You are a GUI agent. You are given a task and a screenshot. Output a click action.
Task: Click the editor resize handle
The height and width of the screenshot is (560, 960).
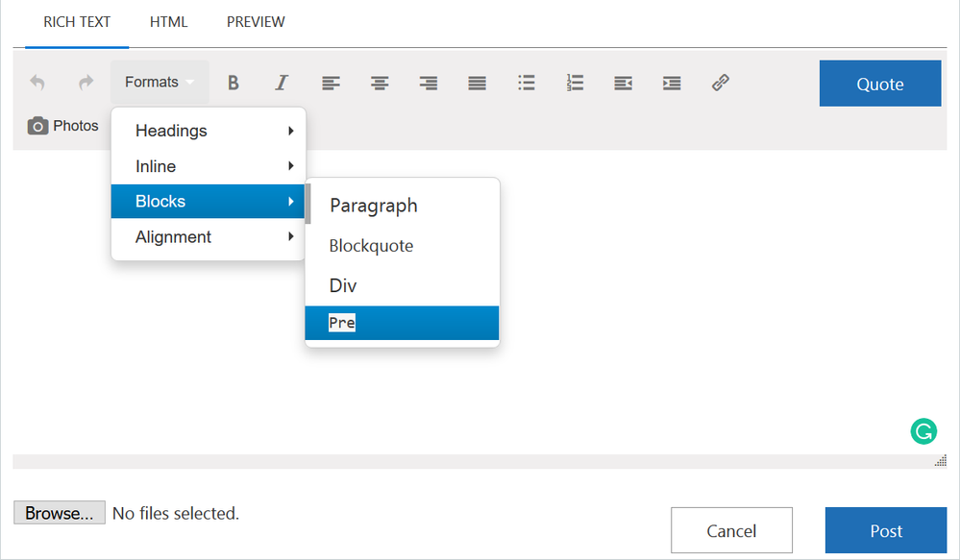(941, 461)
